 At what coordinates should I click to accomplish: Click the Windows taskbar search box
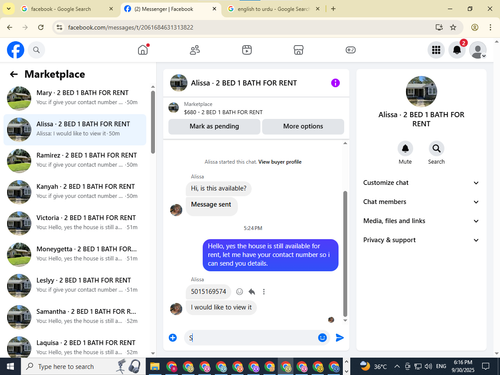point(83,367)
